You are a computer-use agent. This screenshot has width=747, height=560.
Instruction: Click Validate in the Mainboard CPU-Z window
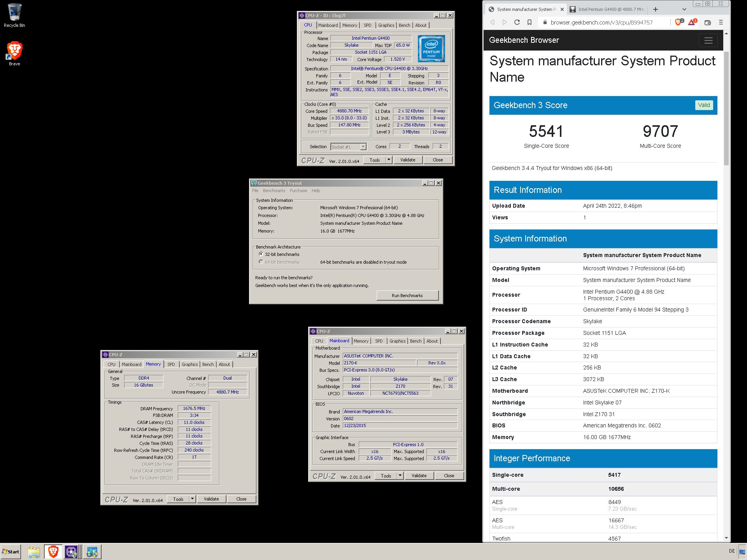pyautogui.click(x=419, y=476)
